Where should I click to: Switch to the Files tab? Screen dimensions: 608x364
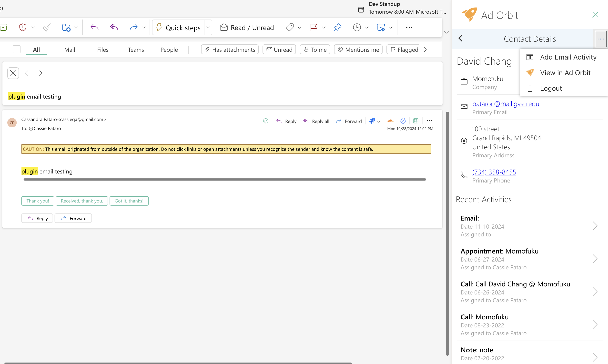(x=102, y=50)
